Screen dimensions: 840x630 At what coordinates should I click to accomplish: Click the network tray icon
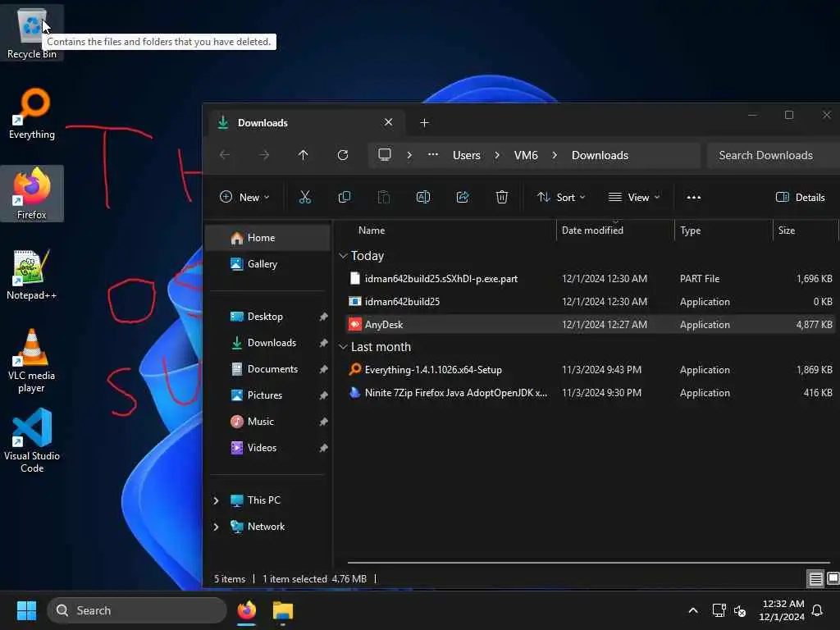[719, 610]
